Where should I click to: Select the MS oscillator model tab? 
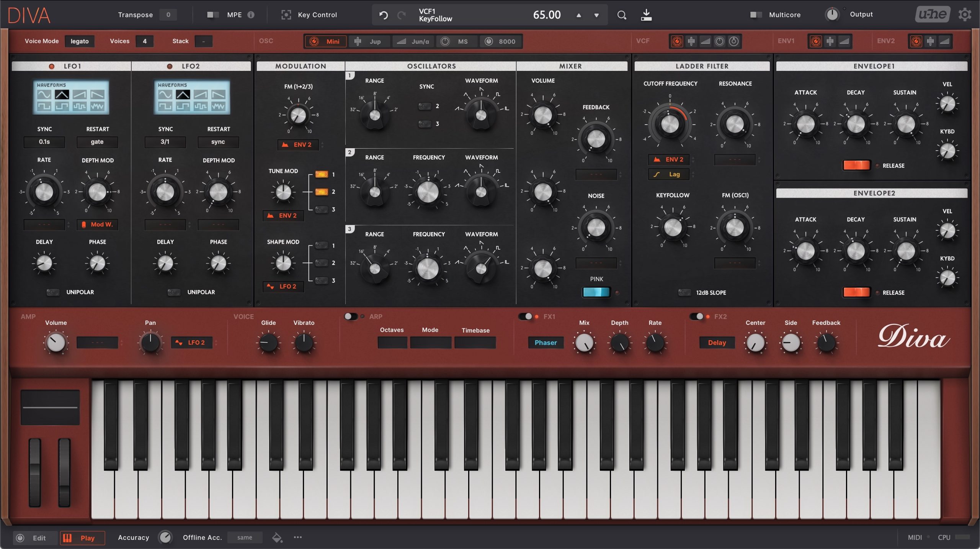pos(456,41)
